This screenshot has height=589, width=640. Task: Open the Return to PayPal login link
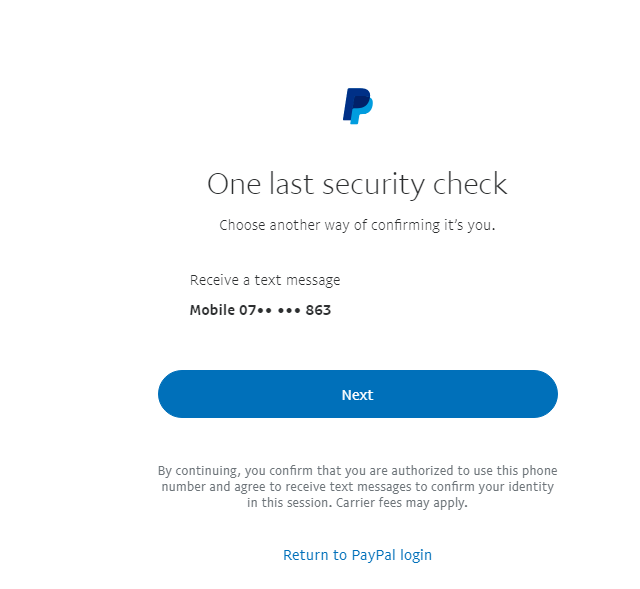tap(357, 555)
